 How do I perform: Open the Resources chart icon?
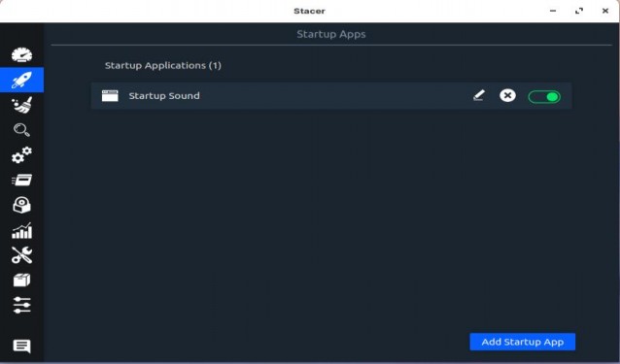click(x=21, y=231)
